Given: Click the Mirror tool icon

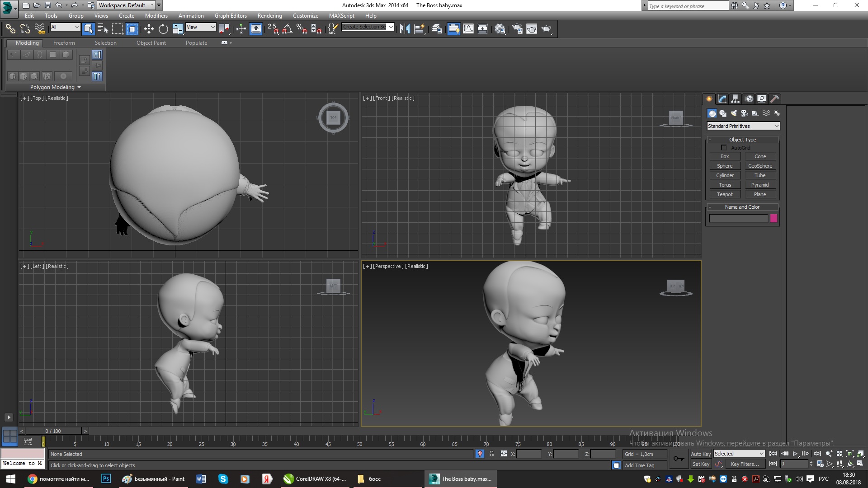Looking at the screenshot, I should point(405,29).
